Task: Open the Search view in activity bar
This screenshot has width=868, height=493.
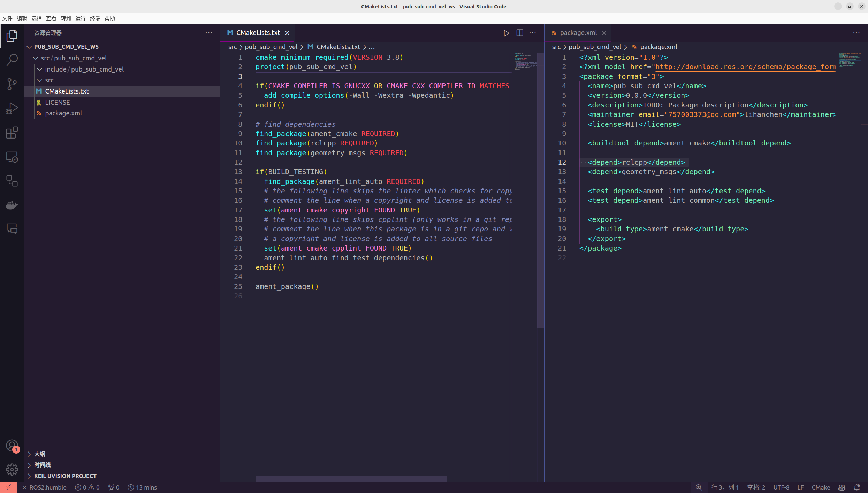Action: pyautogui.click(x=12, y=60)
